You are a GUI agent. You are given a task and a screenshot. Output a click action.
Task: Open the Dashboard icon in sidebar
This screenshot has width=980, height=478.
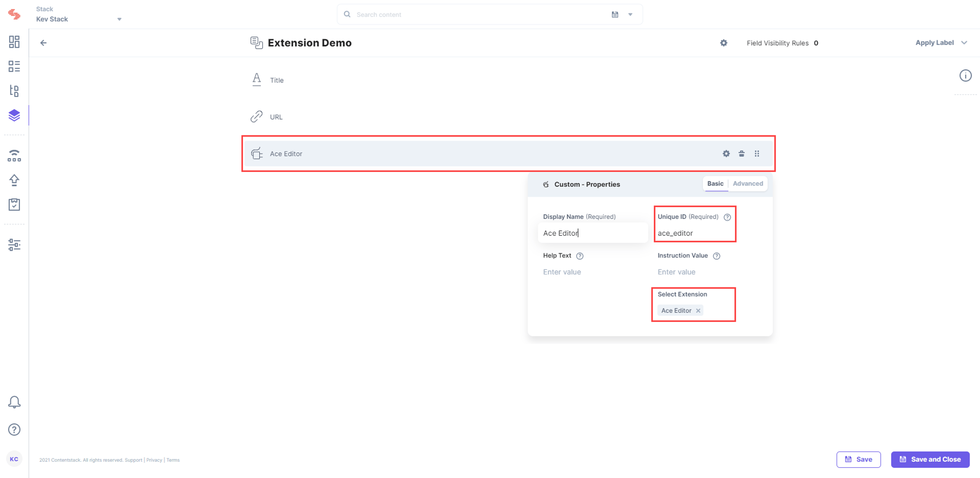tap(14, 42)
